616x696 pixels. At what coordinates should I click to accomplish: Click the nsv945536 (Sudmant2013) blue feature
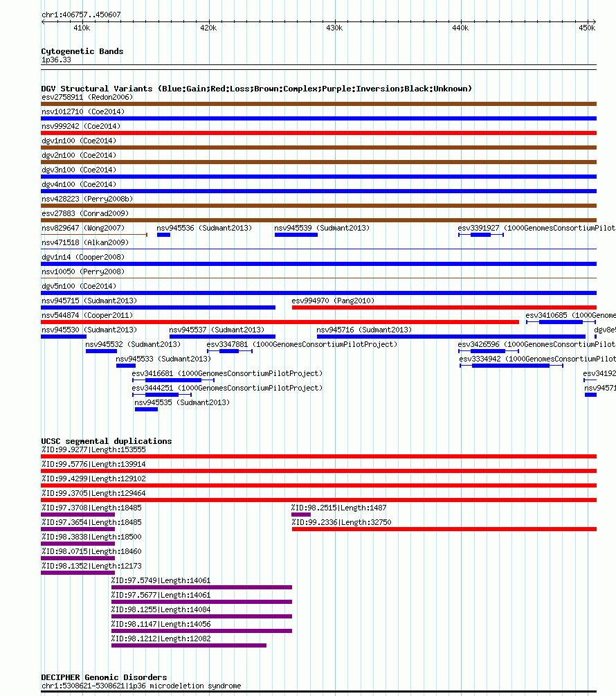pos(163,235)
